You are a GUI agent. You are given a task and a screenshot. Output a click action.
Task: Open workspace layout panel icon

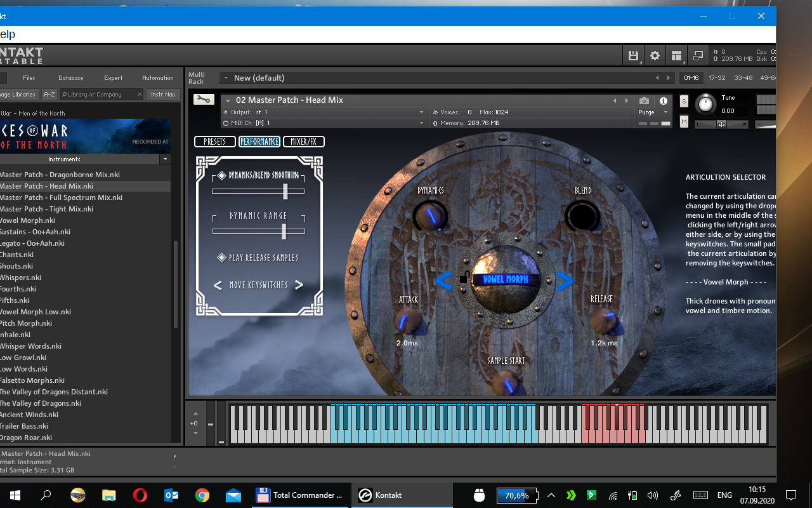[x=676, y=56]
